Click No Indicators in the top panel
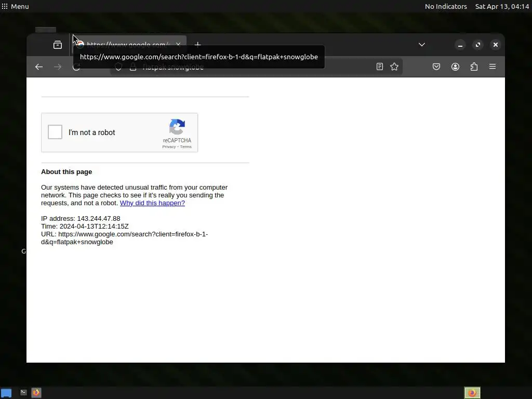The width and height of the screenshot is (532, 399). 446,6
